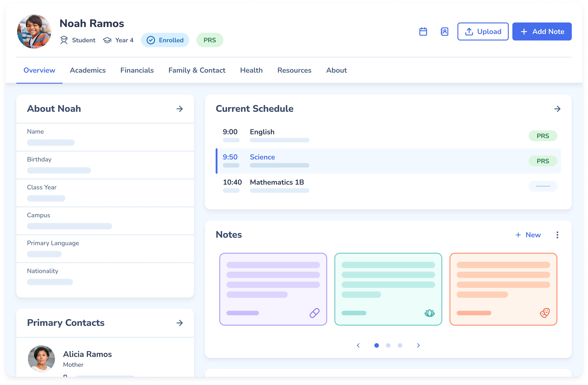Expand Primary Contacts using its arrow
The image size is (588, 385).
point(180,323)
